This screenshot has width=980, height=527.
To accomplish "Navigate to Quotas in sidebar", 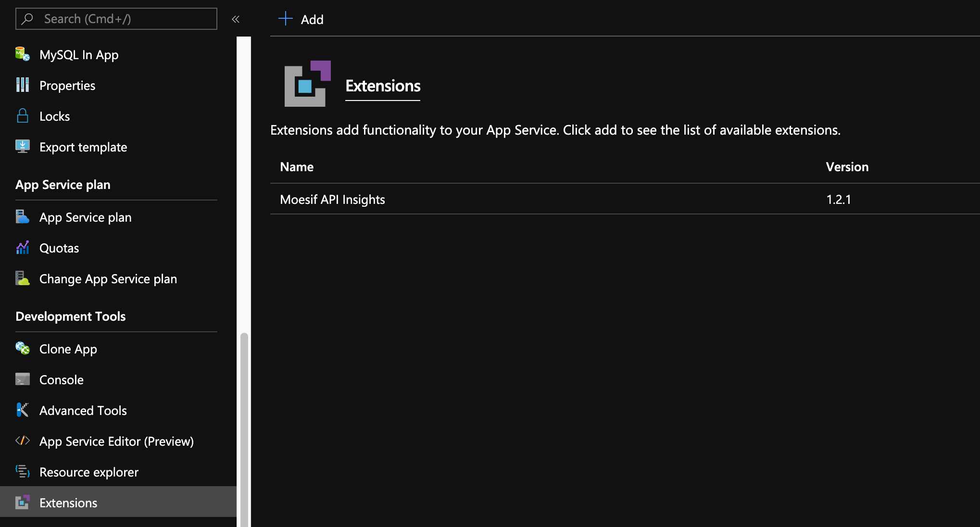I will [x=59, y=247].
